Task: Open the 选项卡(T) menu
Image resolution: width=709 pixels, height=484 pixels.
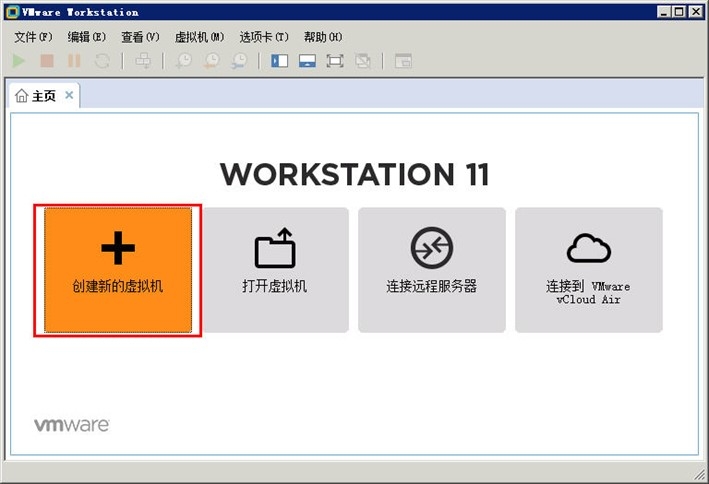Action: pyautogui.click(x=264, y=37)
